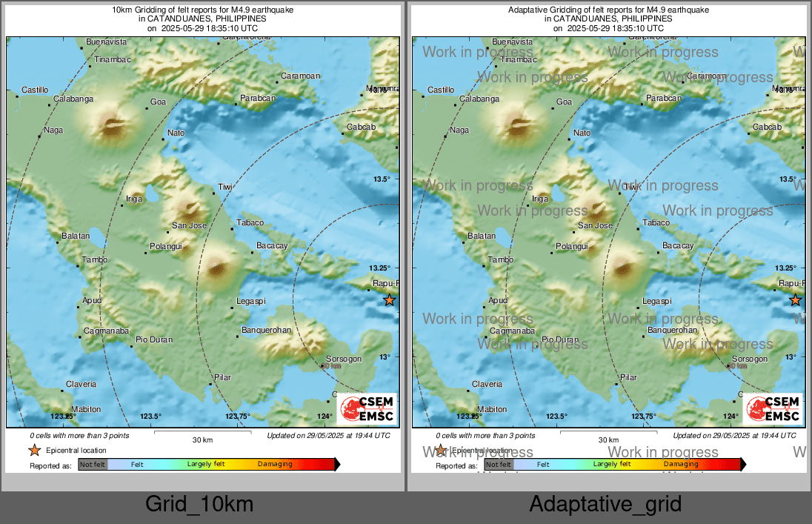This screenshot has width=812, height=524.
Task: Click the Calabanga label on the Grid_10km map
Action: tap(73, 99)
